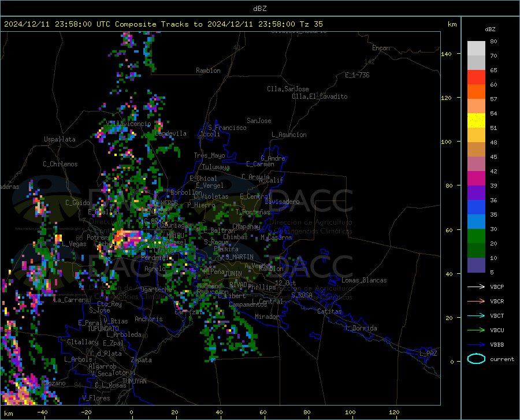Screen dimensions: 520x420
Task: Click the cyan VBCT arrow legend icon
Action: tap(476, 315)
